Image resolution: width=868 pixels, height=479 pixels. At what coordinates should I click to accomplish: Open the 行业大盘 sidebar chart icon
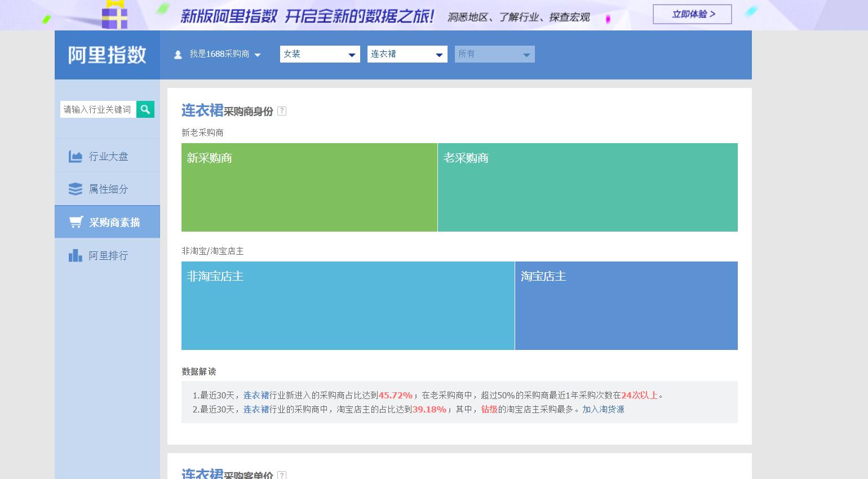[x=76, y=156]
